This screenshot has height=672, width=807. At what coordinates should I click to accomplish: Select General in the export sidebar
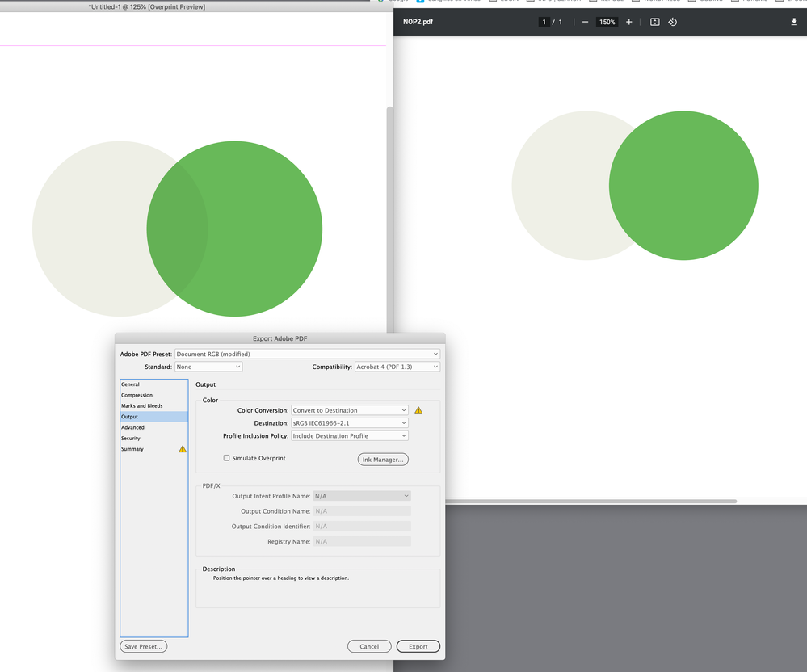153,384
